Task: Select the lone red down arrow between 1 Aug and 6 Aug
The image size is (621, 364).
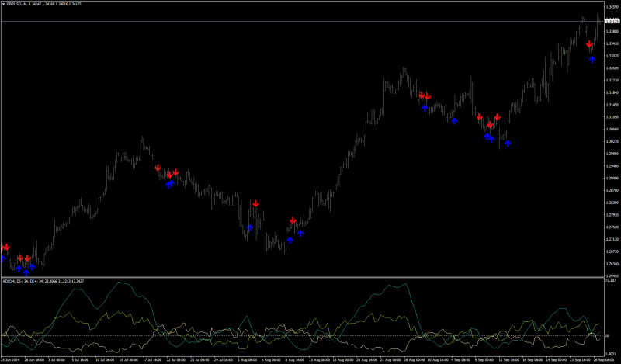Action: (256, 203)
